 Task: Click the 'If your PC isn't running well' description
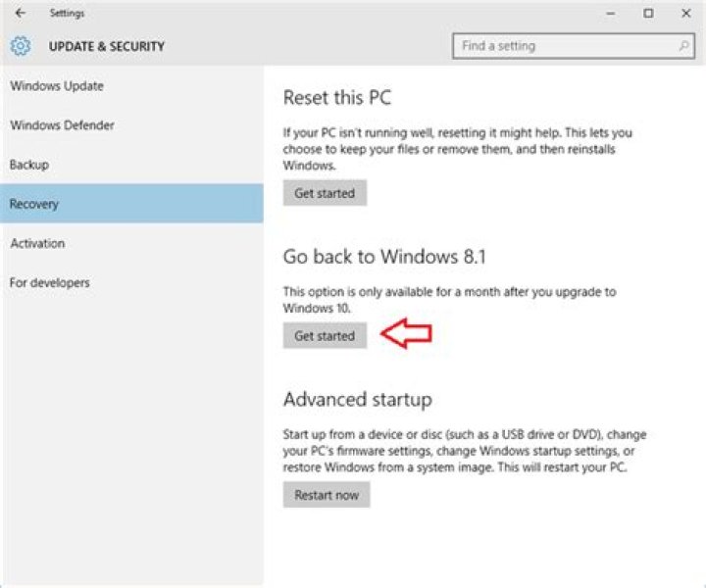click(458, 149)
